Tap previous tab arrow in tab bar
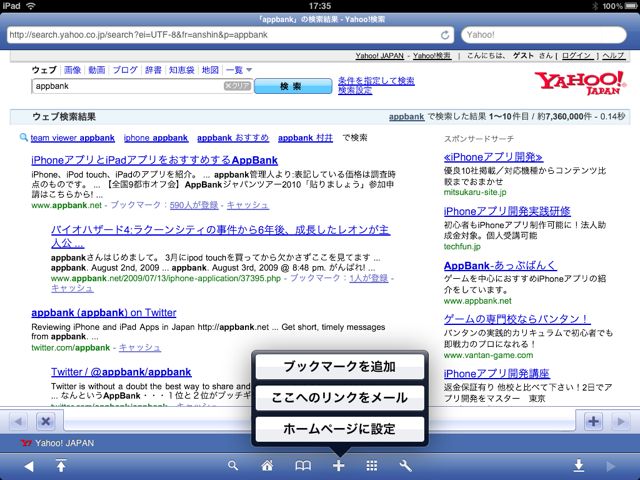This screenshot has height=480, width=640. [18, 421]
